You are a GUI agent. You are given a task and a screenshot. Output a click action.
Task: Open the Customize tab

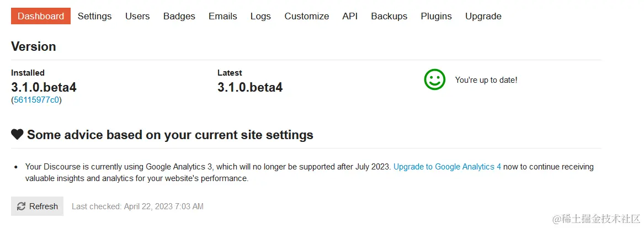[x=307, y=16]
